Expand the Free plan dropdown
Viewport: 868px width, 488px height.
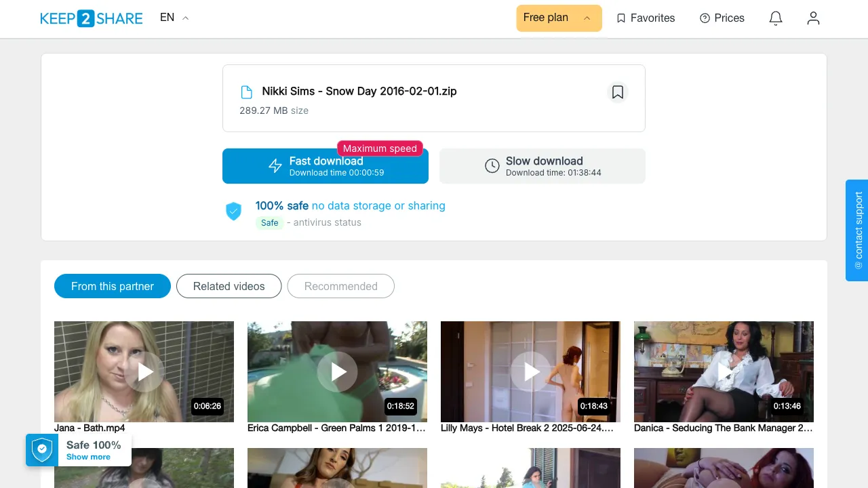click(x=559, y=18)
